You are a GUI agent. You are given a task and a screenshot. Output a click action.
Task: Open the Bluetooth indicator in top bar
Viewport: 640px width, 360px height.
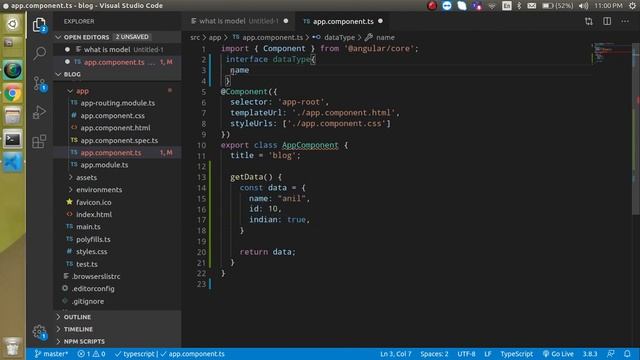519,6
